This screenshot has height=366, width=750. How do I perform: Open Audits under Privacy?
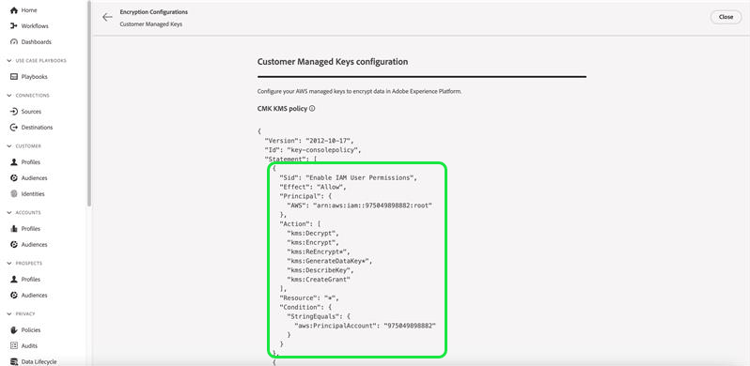tap(30, 345)
